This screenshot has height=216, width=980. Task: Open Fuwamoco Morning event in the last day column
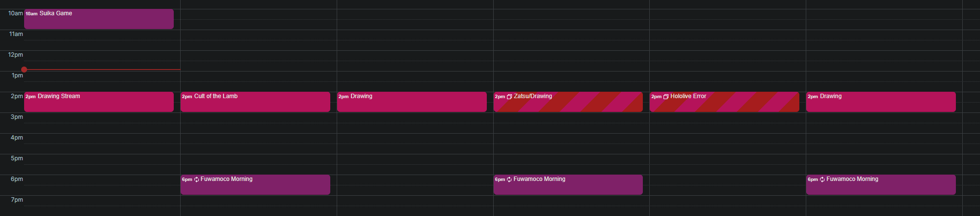pos(881,184)
